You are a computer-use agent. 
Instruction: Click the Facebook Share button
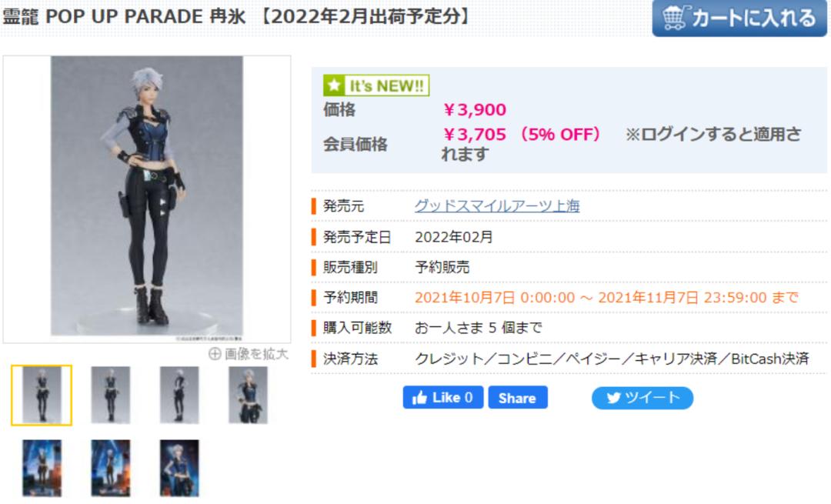click(518, 398)
